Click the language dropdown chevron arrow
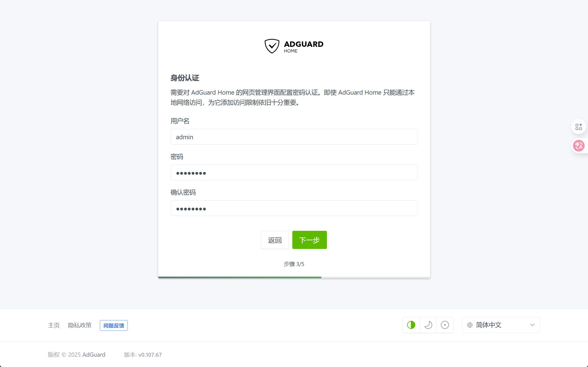This screenshot has height=367, width=588. pos(532,325)
